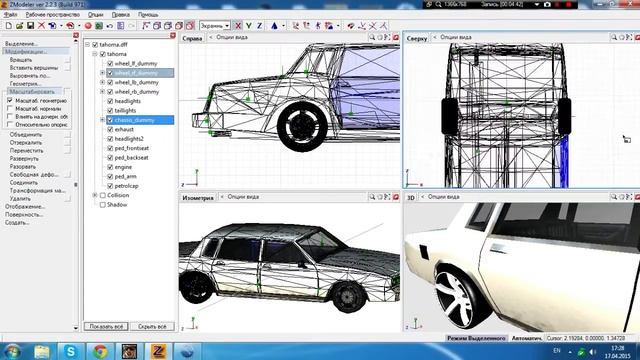This screenshot has height=360, width=640.
Task: Select the petrolcap object in tree
Action: click(127, 186)
